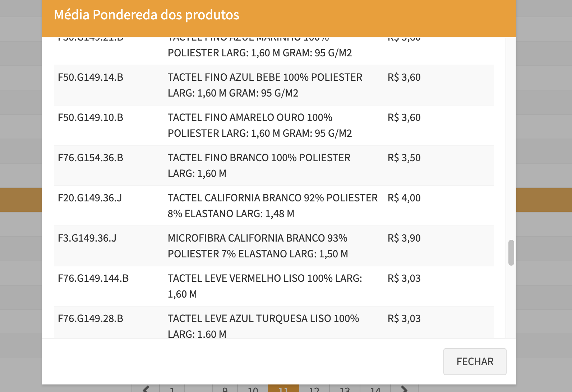The height and width of the screenshot is (392, 572).
Task: Click the R$ 4,00 price value
Action: click(404, 198)
